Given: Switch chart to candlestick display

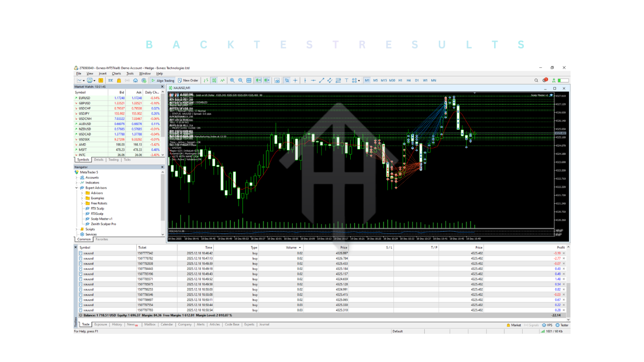Looking at the screenshot, I should [x=213, y=80].
